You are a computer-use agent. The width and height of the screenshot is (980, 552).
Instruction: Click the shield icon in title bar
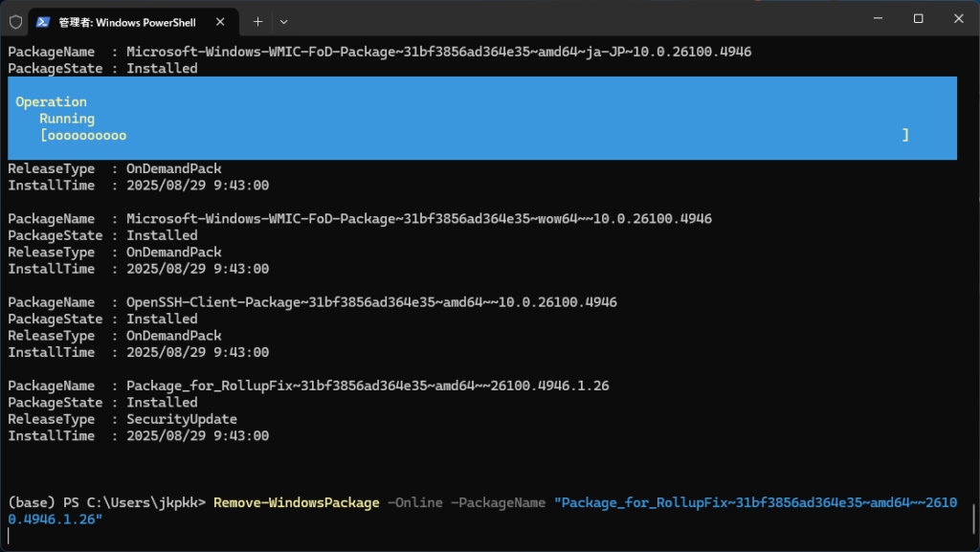(15, 22)
